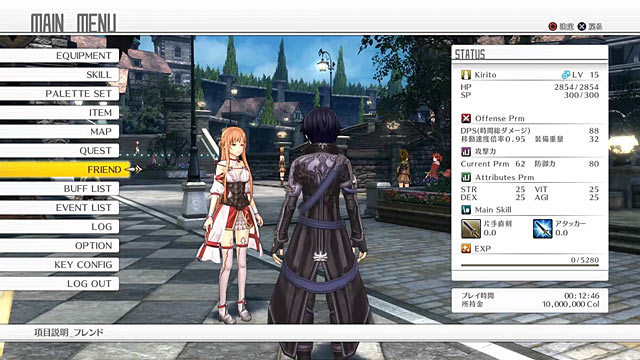Click the Main Skill header icon
This screenshot has height=360, width=640.
(x=466, y=210)
